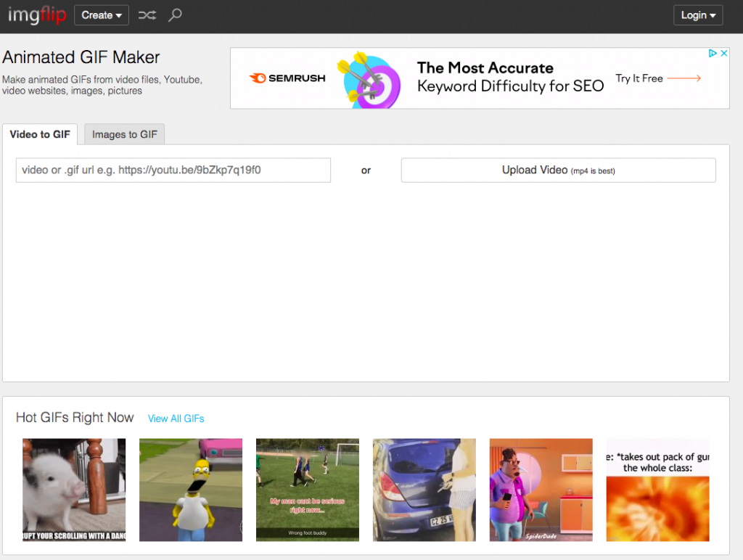This screenshot has height=560, width=743.
Task: Click the dartboard target graphic in the ad
Action: [370, 80]
